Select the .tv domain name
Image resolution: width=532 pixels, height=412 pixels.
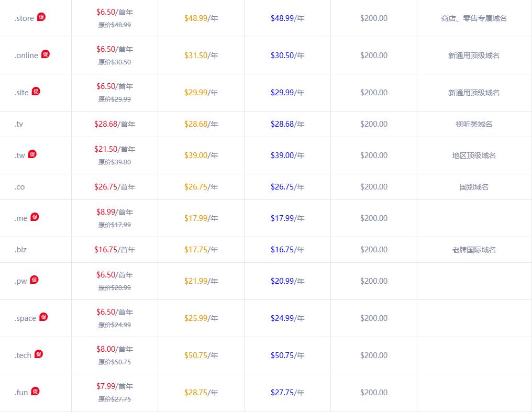click(19, 124)
